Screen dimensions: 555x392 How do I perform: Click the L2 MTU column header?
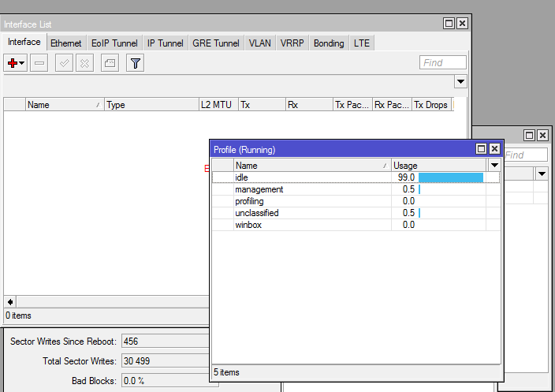click(x=218, y=105)
